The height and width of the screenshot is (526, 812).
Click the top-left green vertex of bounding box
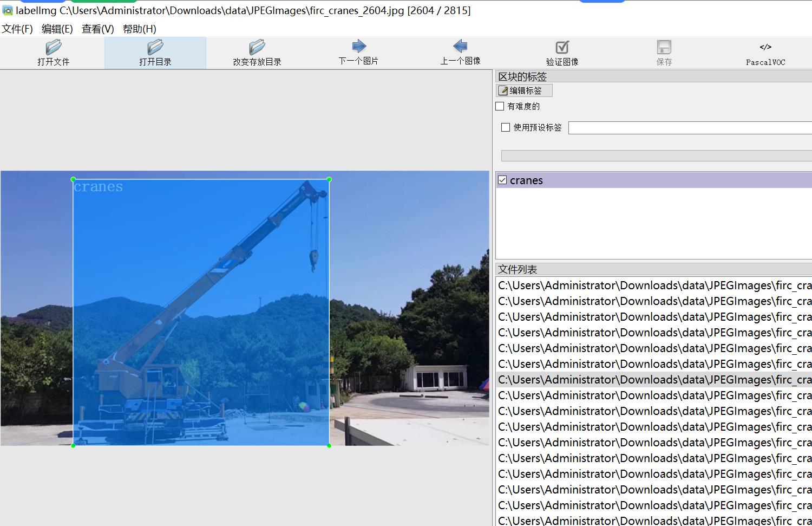coord(73,179)
